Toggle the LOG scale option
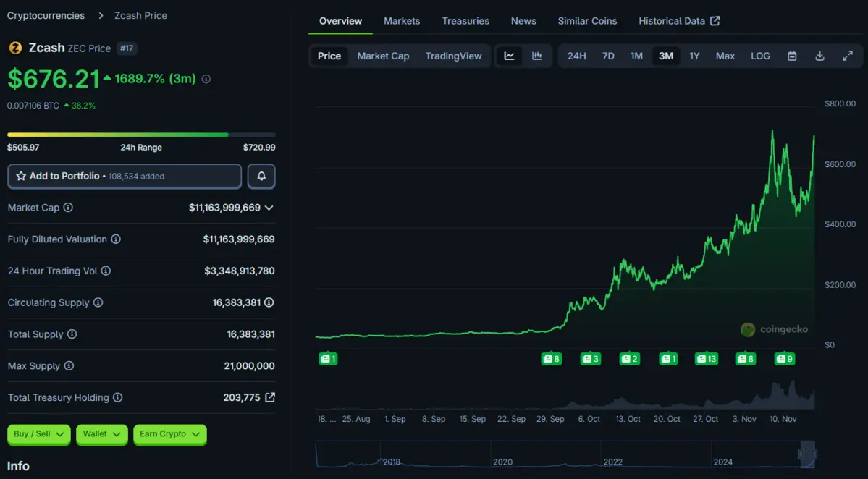This screenshot has width=868, height=479. 760,56
